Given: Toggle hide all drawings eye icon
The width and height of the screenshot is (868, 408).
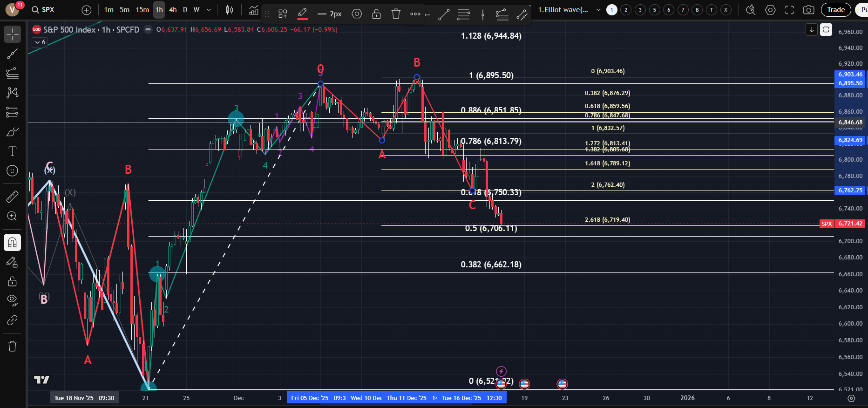Looking at the screenshot, I should click(x=13, y=300).
